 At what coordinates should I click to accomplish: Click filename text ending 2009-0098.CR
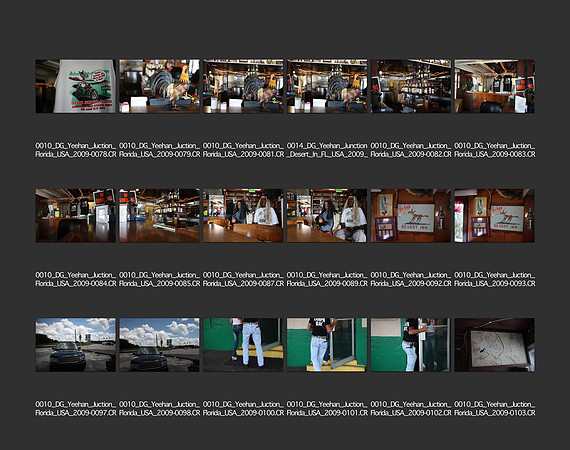click(x=159, y=408)
